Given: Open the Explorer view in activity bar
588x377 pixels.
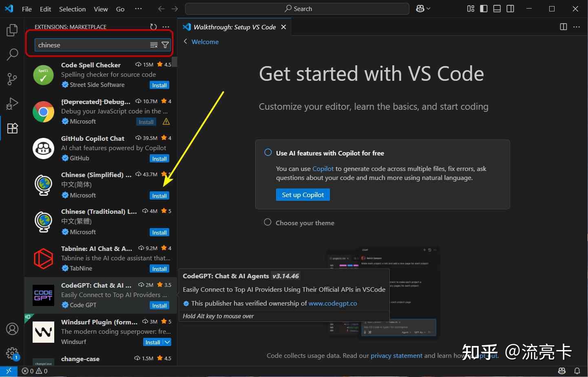Looking at the screenshot, I should tap(12, 30).
